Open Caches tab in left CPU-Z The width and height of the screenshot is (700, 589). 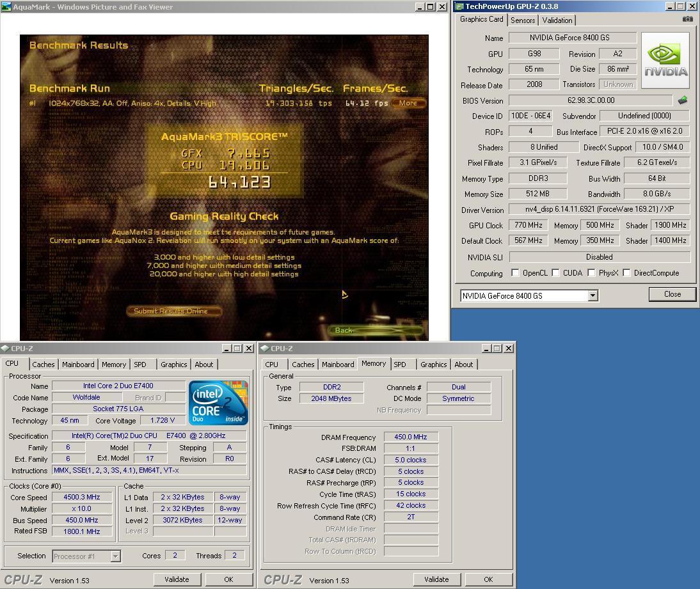(44, 365)
